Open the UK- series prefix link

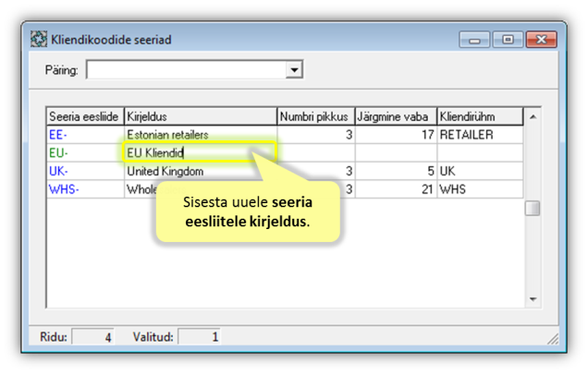pos(59,171)
